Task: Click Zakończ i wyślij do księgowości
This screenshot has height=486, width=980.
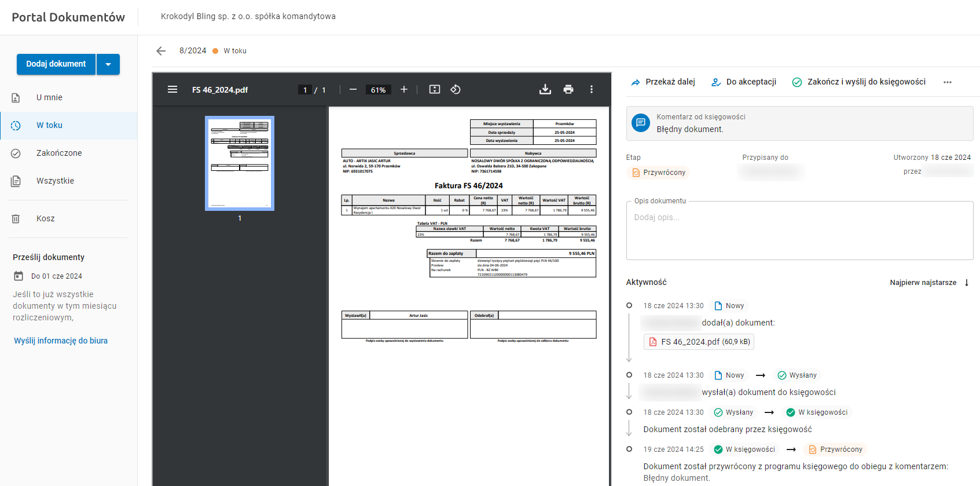Action: 859,82
